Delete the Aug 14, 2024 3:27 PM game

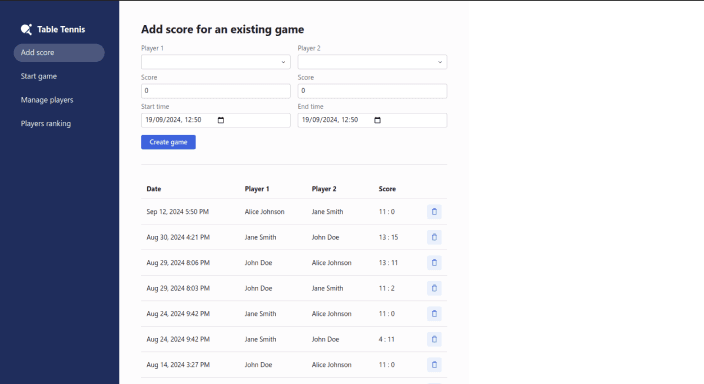coord(434,365)
